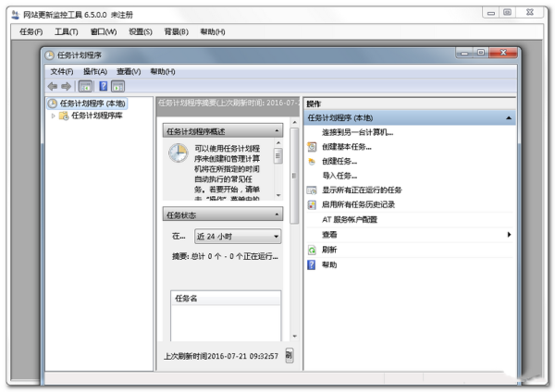Click overview text scrollbar down arrow

point(278,195)
